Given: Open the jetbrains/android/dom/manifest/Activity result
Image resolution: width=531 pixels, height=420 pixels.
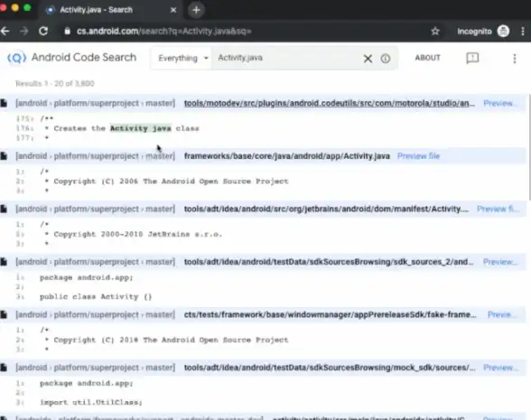Looking at the screenshot, I should click(327, 209).
